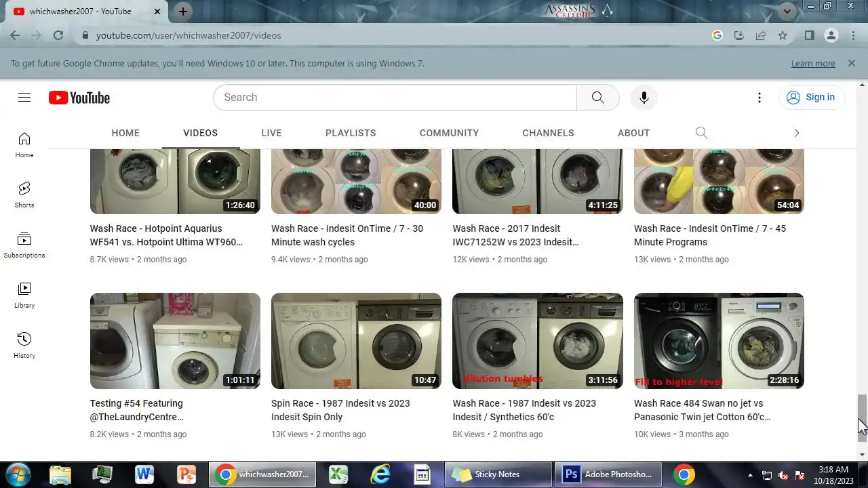The image size is (868, 488).
Task: Play the 1:01:11 Testing #54 thumbnail
Action: (175, 341)
